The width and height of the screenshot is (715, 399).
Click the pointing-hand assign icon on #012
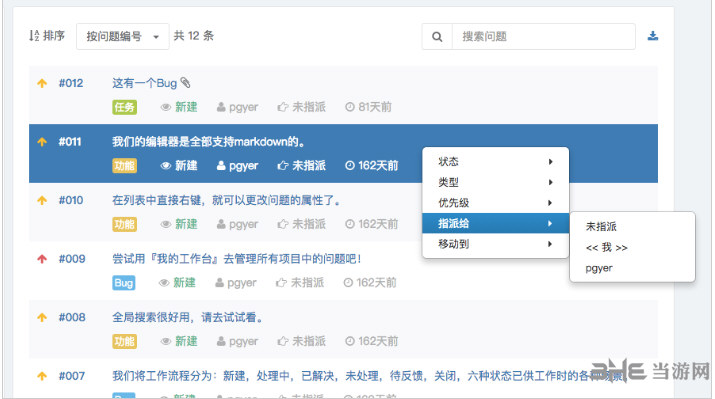tap(283, 107)
